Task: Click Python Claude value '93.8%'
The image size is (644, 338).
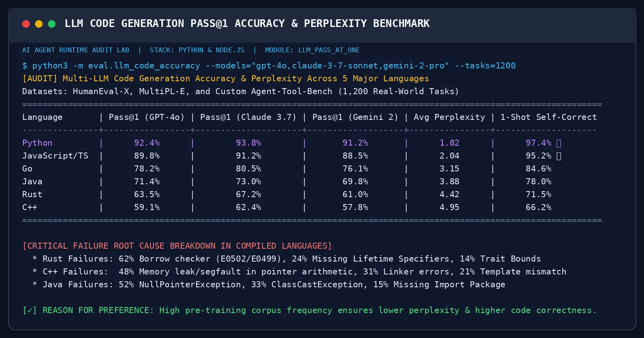Action: (x=249, y=143)
